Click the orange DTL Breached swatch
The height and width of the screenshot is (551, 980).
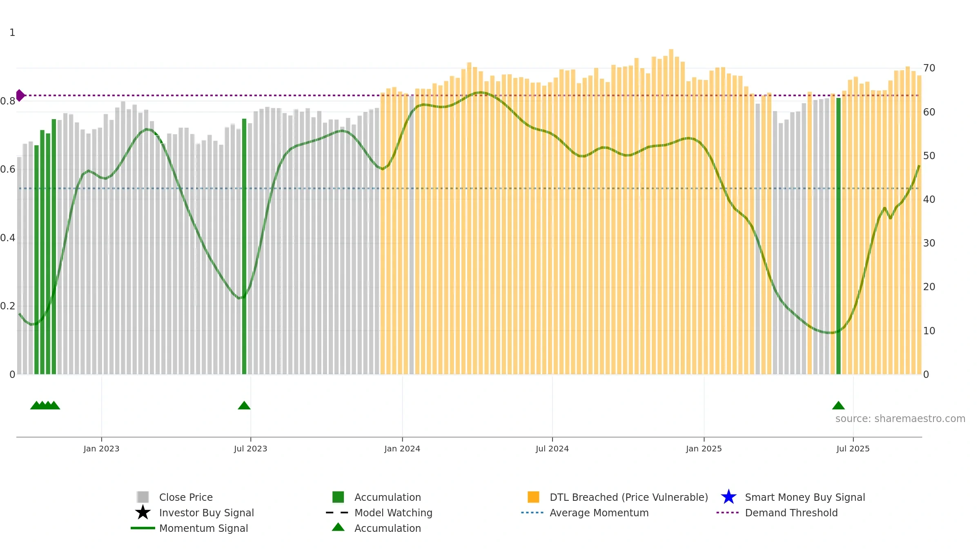coord(533,497)
